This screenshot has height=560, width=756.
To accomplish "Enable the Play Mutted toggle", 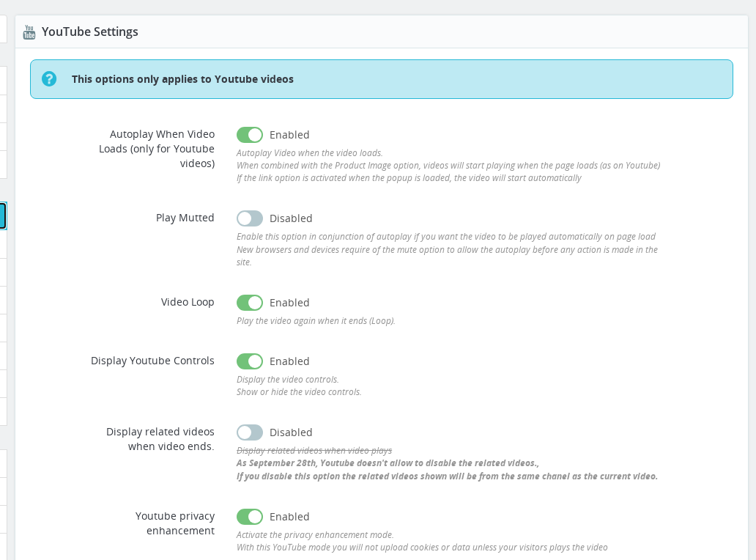I will (x=250, y=218).
